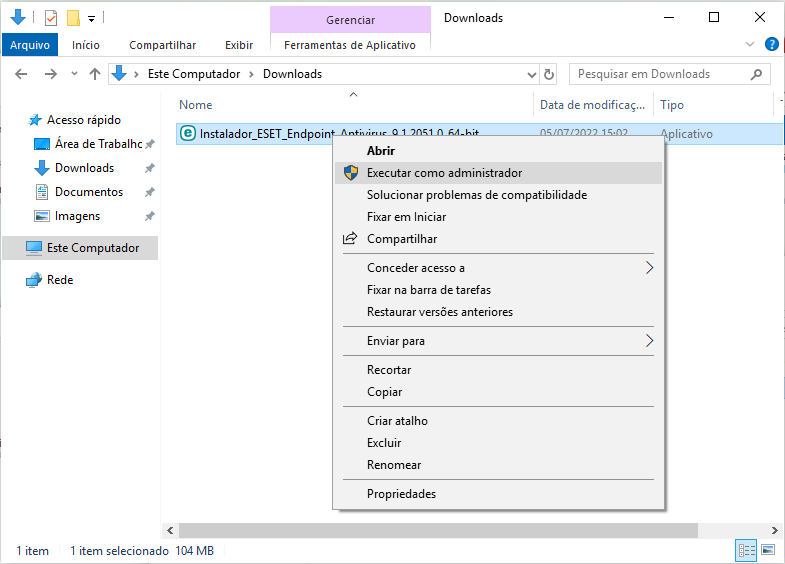This screenshot has height=564, width=785.
Task: Expand the Conceder acesso a submenu
Action: pyautogui.click(x=649, y=268)
